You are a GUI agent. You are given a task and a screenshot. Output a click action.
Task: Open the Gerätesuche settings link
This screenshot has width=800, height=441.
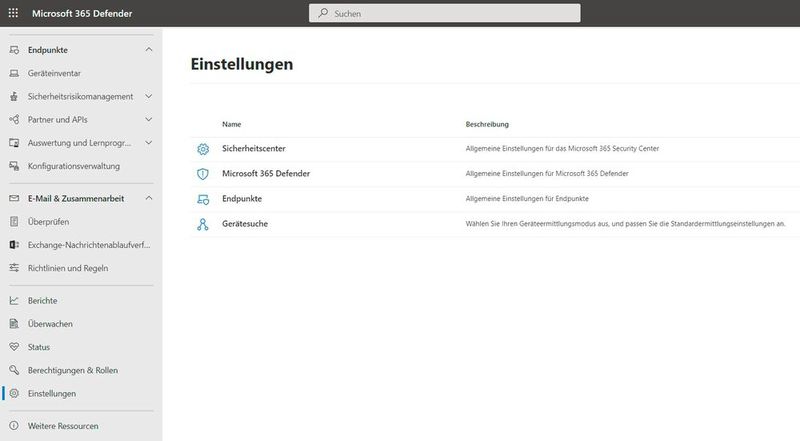point(245,224)
